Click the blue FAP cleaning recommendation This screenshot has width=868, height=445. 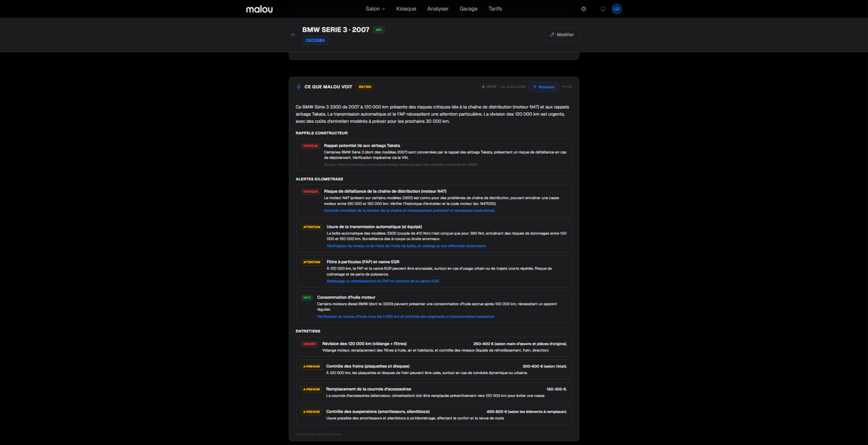[x=383, y=281]
